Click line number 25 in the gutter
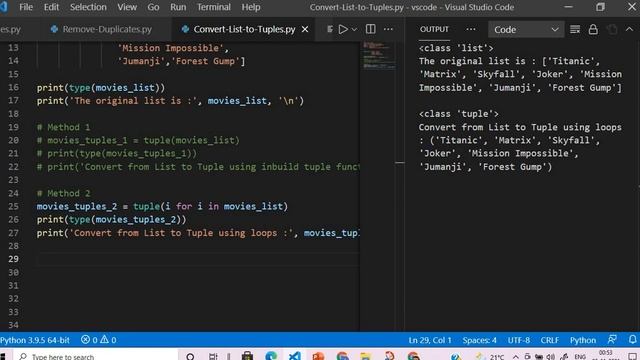Screen dimensions: 640x360 (x=13, y=206)
